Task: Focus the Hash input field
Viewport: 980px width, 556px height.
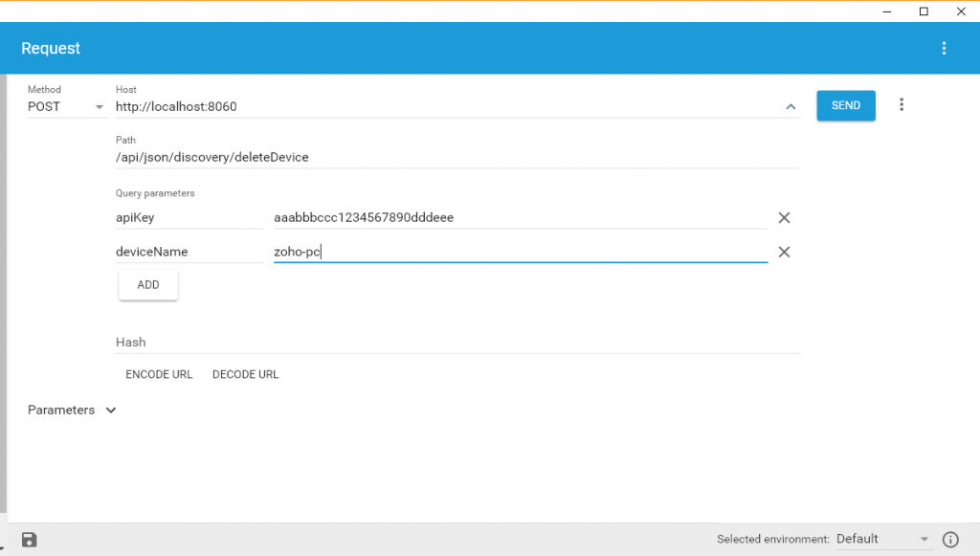Action: [457, 343]
